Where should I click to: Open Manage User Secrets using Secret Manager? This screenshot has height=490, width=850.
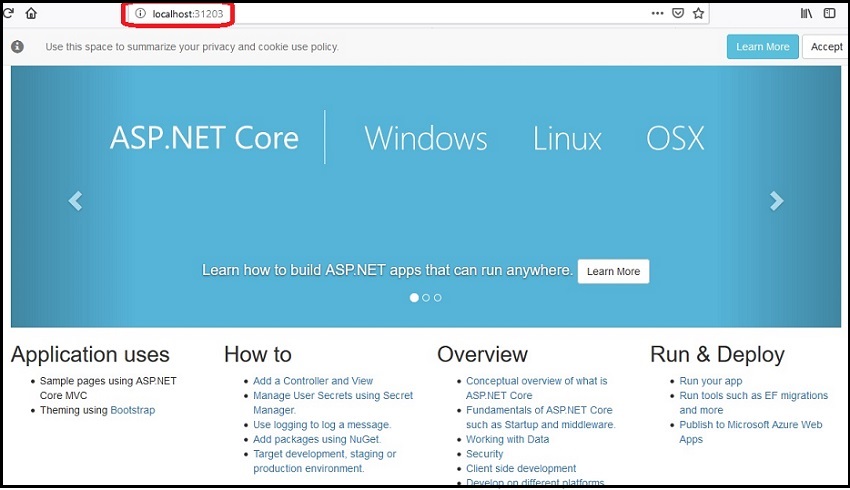click(333, 403)
